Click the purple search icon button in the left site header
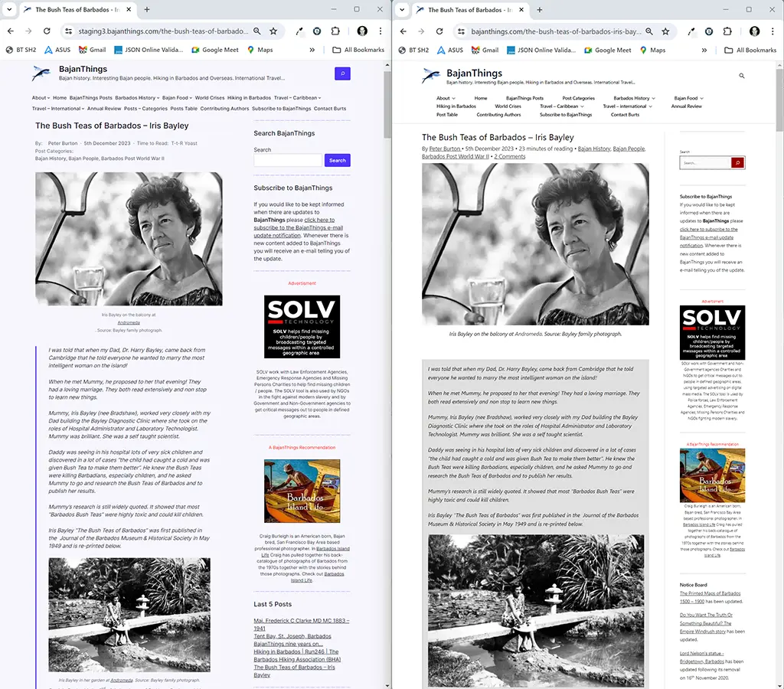Viewport: 784px width, 689px height. click(x=342, y=73)
